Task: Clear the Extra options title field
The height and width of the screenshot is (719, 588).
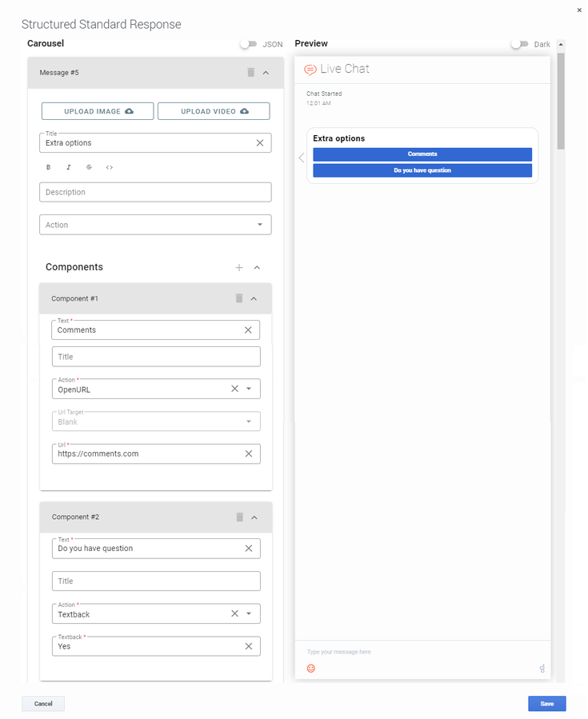Action: coord(259,143)
